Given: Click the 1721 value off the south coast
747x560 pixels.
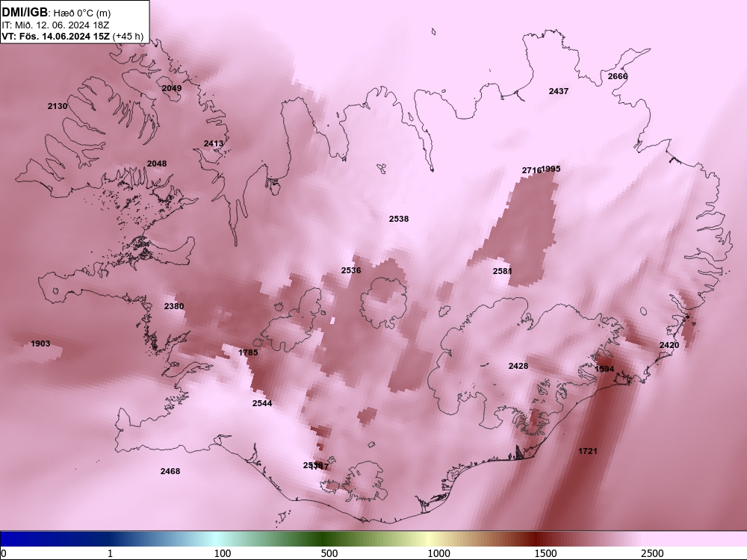Looking at the screenshot, I should (x=587, y=450).
